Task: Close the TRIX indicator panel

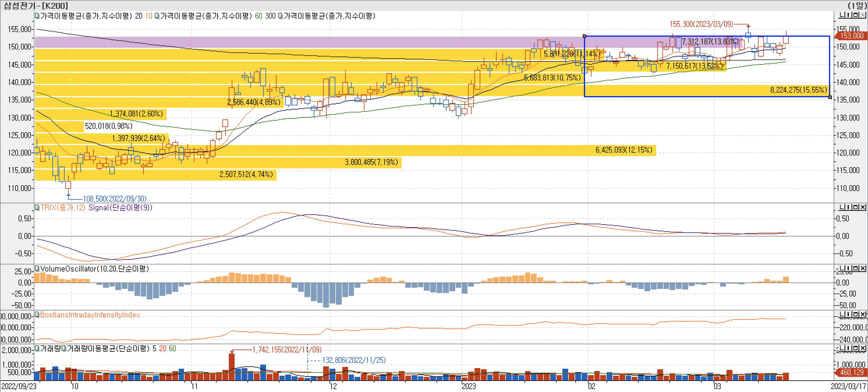Action: click(x=863, y=207)
